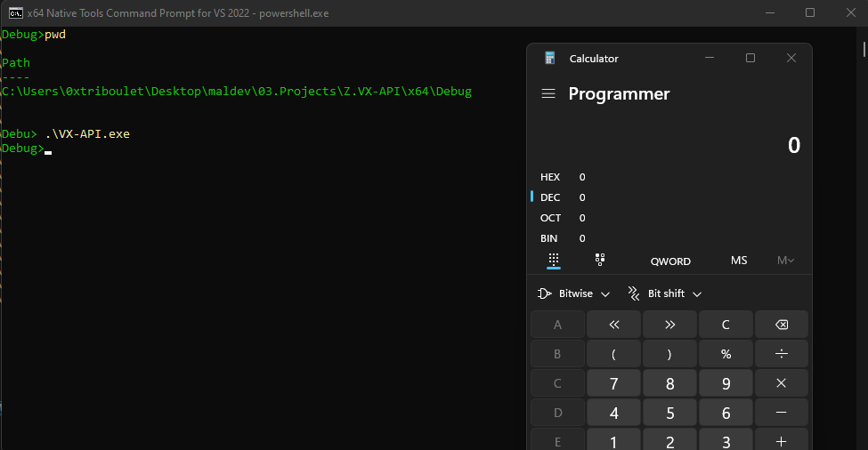
Task: Open the memory M dropdown
Action: [x=785, y=261]
